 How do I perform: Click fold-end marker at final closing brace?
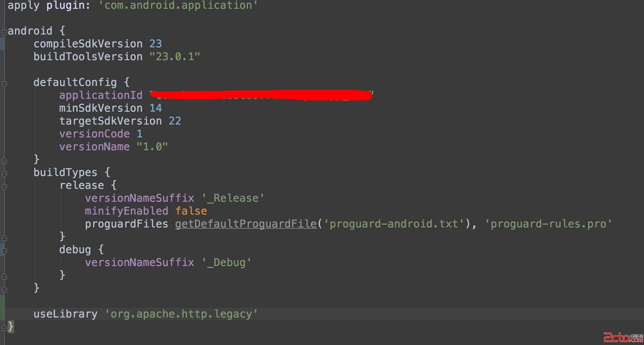[x=4, y=328]
